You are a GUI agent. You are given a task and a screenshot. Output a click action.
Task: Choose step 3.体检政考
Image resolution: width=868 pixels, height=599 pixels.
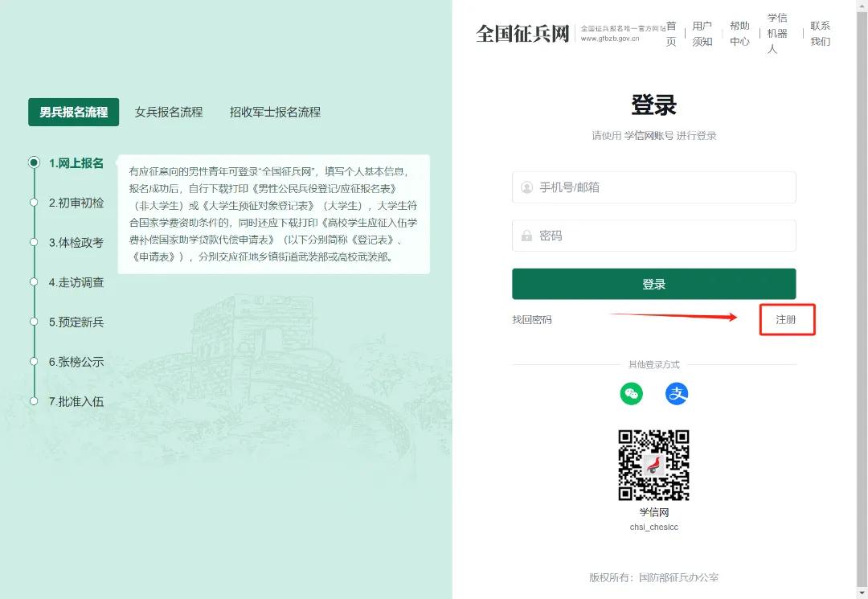pyautogui.click(x=76, y=243)
